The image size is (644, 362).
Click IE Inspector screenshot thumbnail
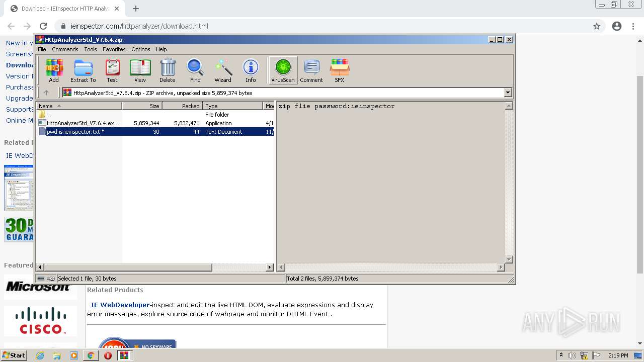point(19,188)
